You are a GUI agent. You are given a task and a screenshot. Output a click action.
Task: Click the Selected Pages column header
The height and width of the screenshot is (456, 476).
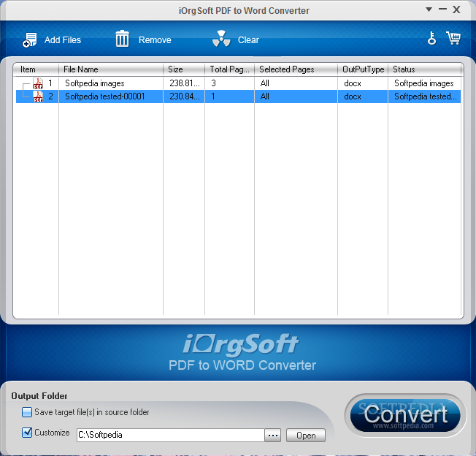296,69
